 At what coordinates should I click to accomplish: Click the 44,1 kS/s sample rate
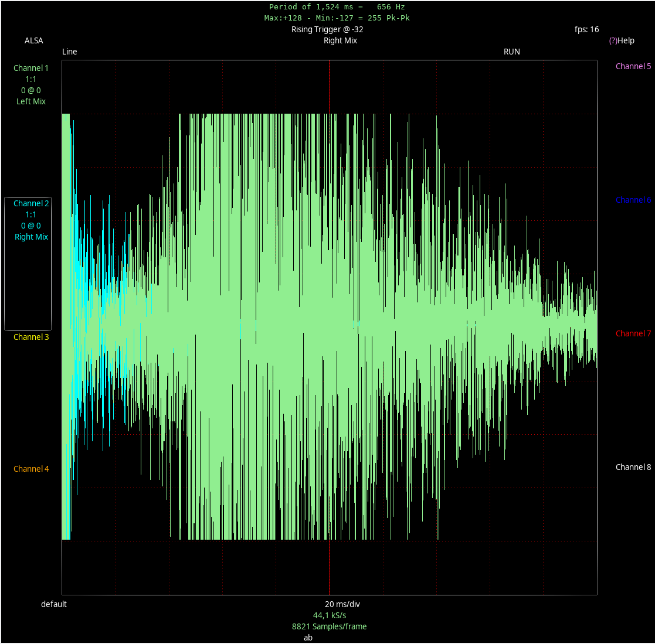click(x=329, y=615)
